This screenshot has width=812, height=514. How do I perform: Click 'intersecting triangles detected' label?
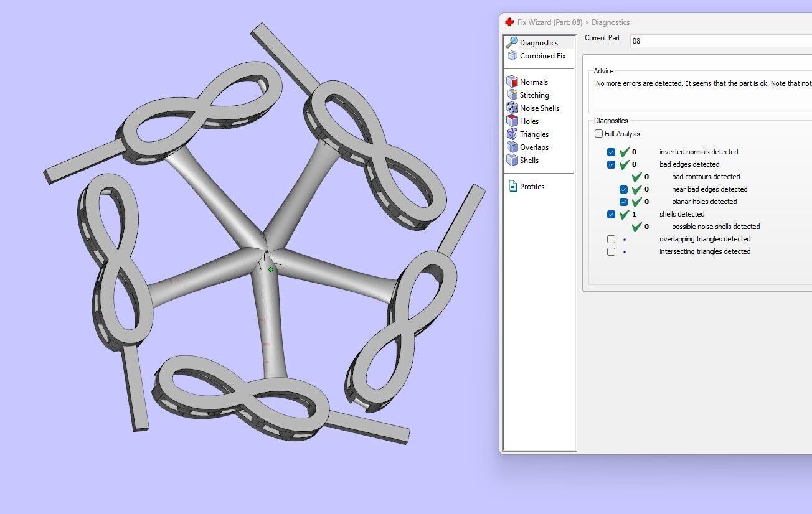click(705, 251)
